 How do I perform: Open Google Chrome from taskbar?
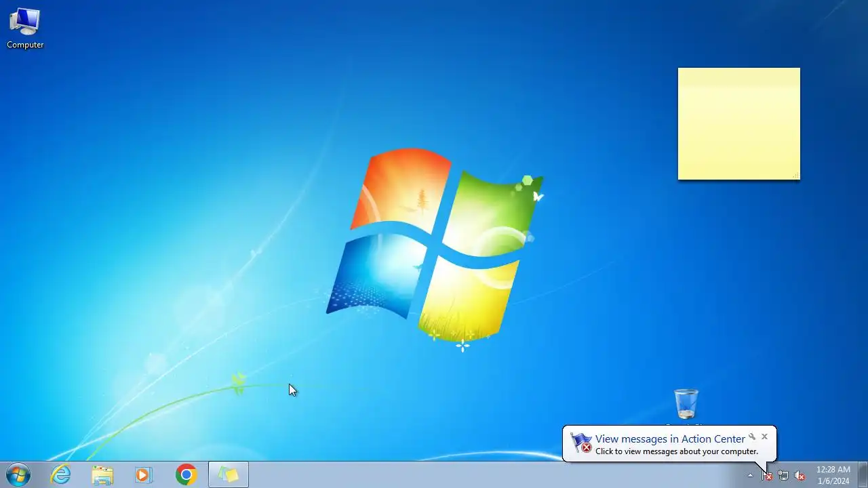click(x=186, y=474)
